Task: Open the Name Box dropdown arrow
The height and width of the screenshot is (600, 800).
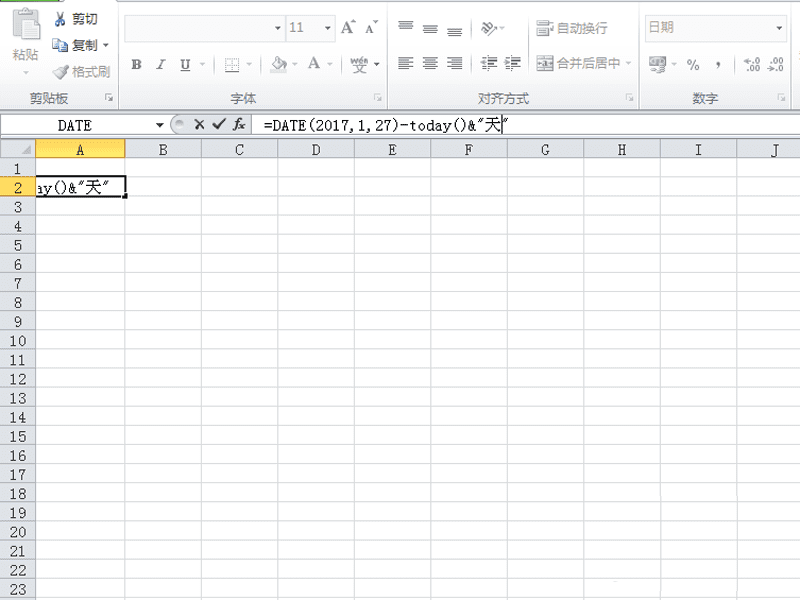Action: 160,125
